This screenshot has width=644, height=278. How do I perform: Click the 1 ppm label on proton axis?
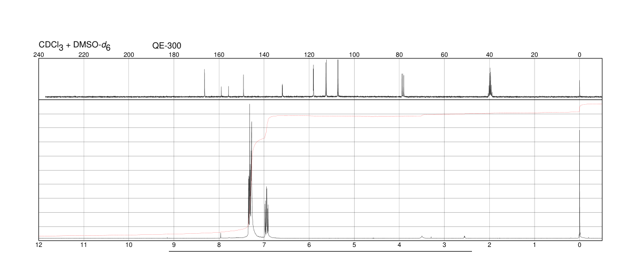535,245
